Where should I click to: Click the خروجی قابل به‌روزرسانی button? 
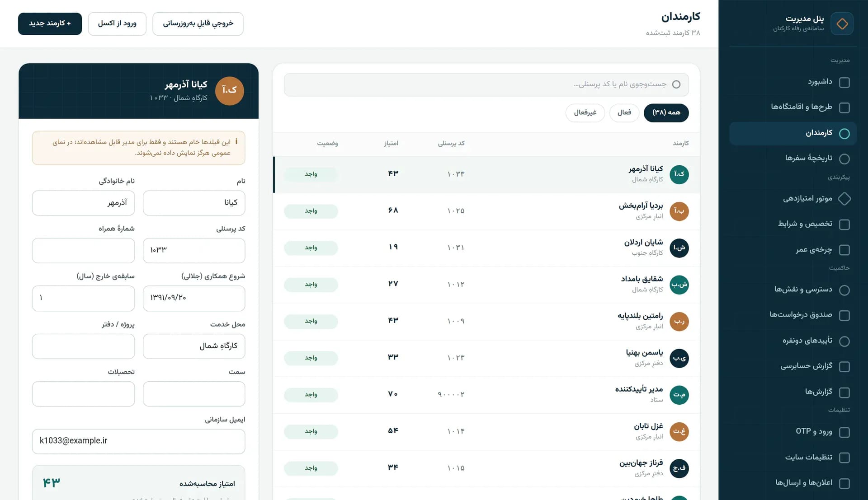198,23
